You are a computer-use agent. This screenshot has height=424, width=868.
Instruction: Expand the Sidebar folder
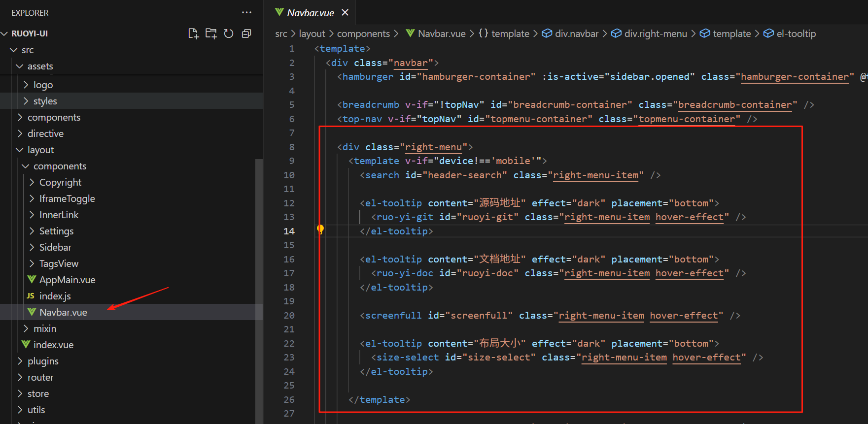(55, 247)
